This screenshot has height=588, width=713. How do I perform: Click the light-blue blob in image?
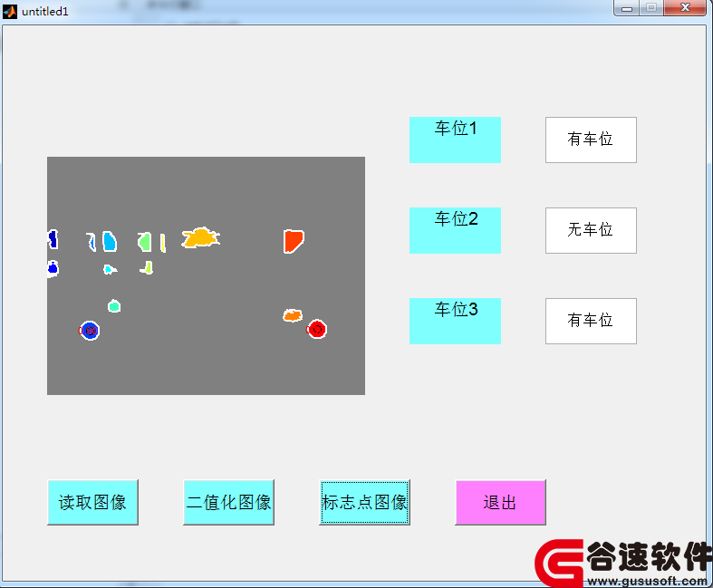coord(109,242)
